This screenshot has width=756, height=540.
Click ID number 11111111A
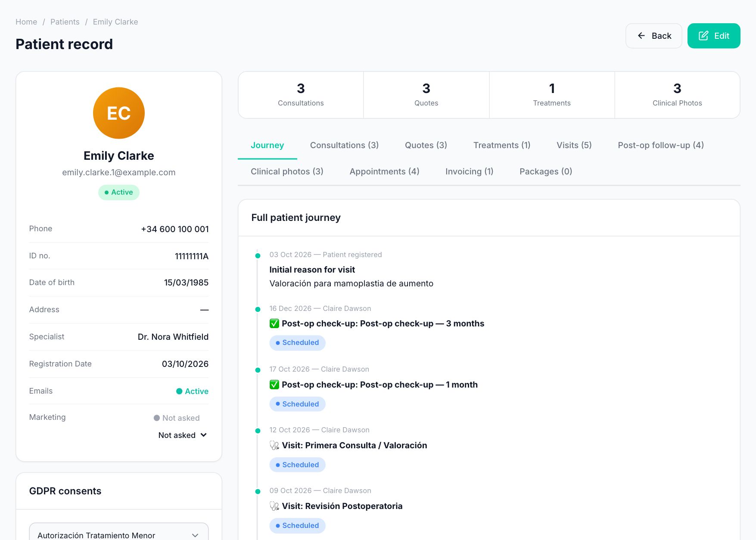(192, 256)
